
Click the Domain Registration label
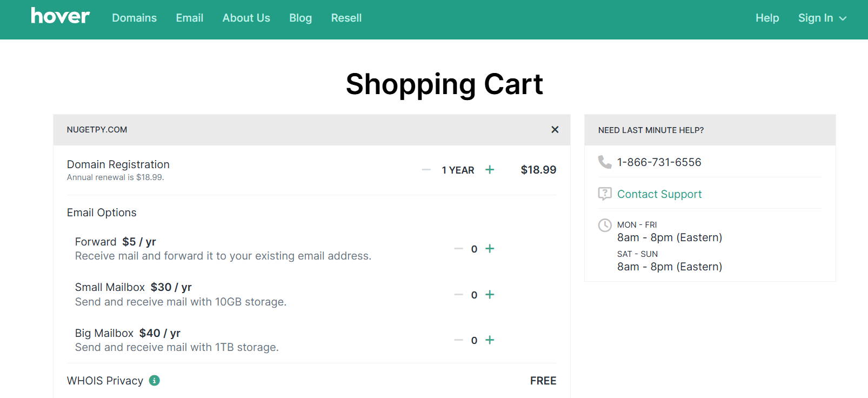[118, 164]
